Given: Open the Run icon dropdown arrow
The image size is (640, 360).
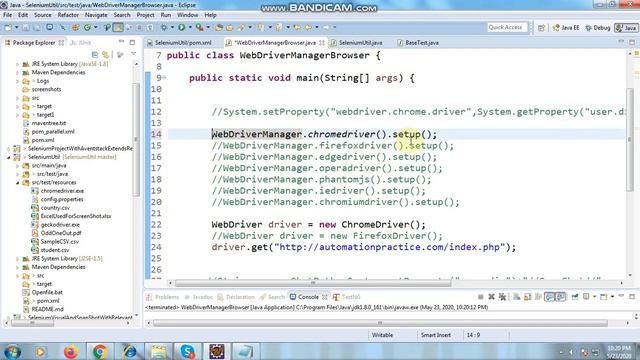Looking at the screenshot, I should tap(190, 27).
